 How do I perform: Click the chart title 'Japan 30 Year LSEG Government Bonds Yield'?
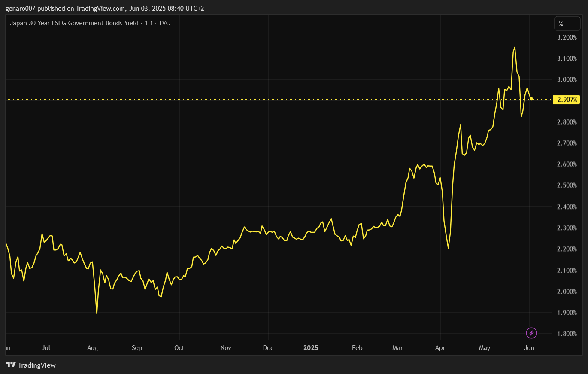pyautogui.click(x=74, y=23)
